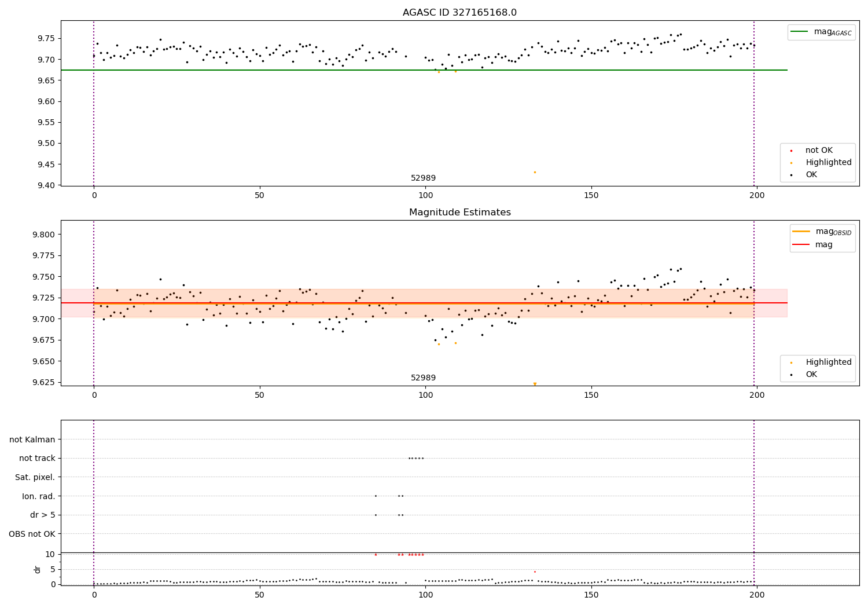Click the '9.65' y-tick in the top plot
The height and width of the screenshot is (608, 868).
pyautogui.click(x=47, y=80)
